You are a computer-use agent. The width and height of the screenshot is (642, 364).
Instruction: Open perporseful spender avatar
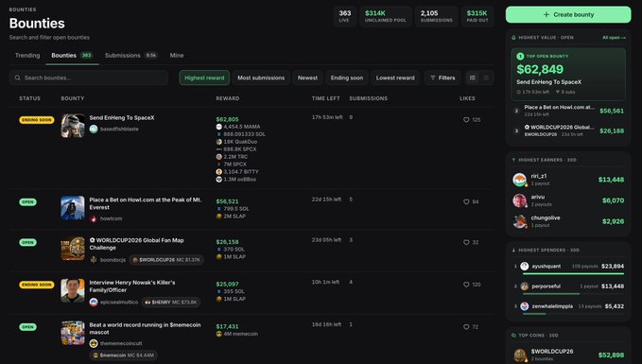525,286
